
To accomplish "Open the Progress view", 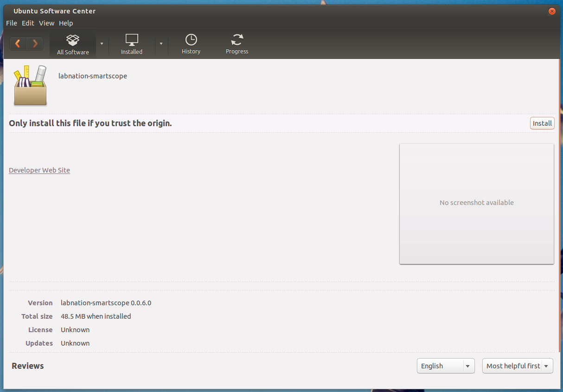I will click(x=237, y=44).
